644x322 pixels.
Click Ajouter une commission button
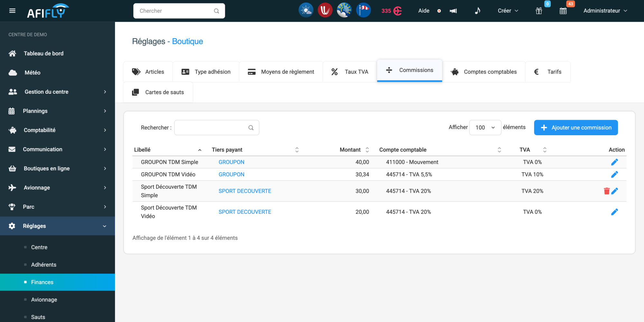pyautogui.click(x=576, y=128)
